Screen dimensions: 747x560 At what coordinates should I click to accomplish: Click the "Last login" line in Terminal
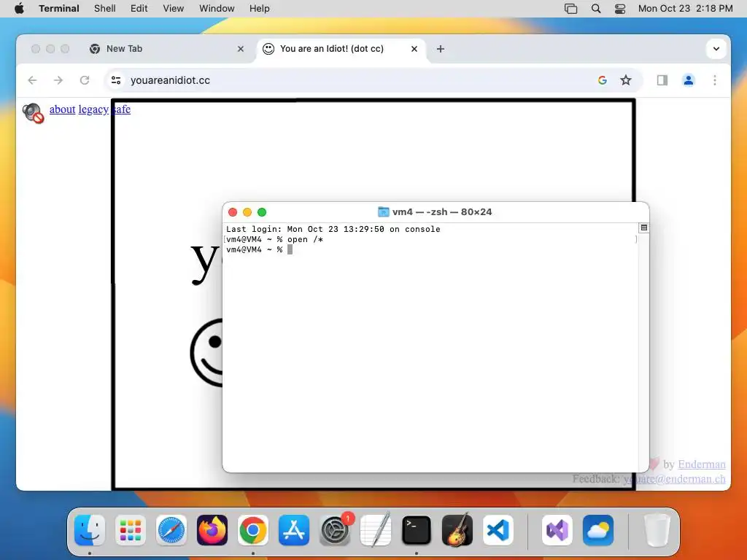tap(333, 229)
